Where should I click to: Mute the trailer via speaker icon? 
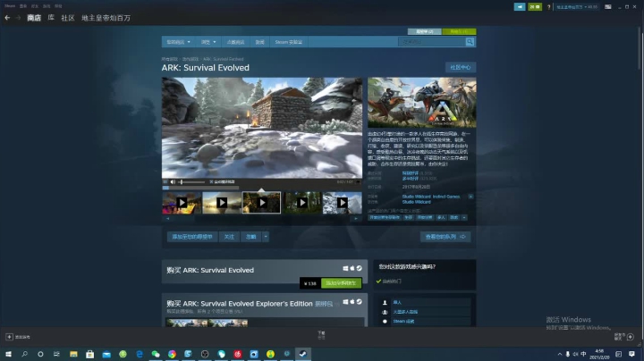[173, 181]
